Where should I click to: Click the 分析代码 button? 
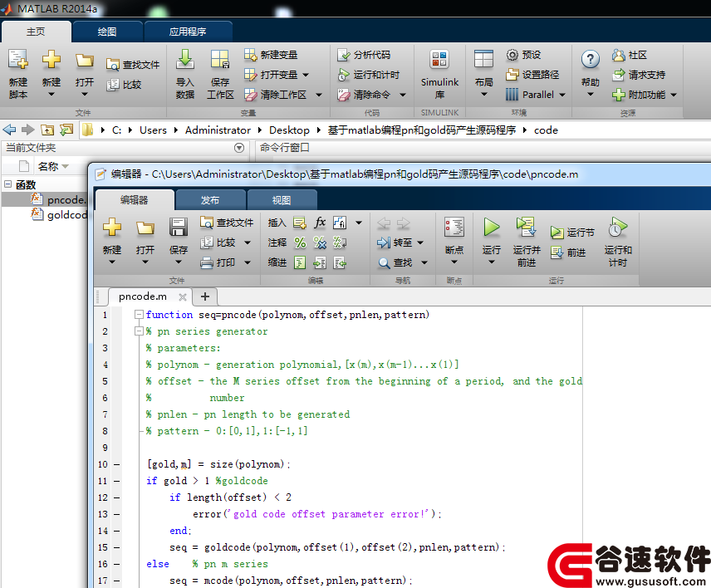364,55
